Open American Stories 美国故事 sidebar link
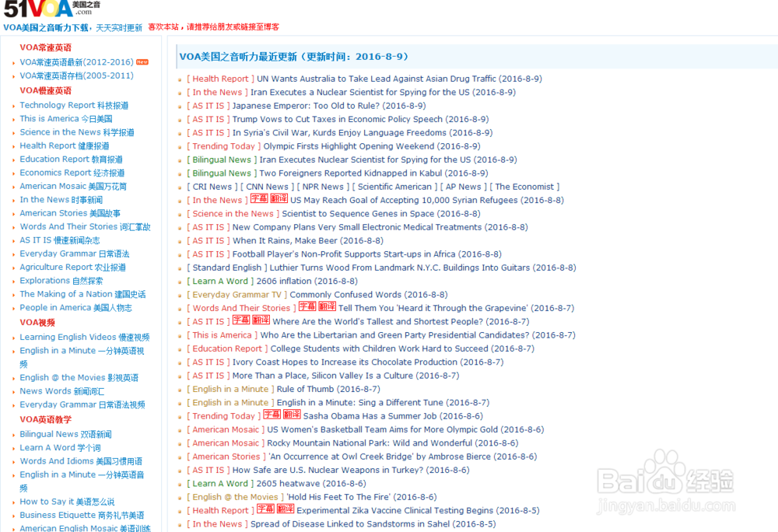The image size is (778, 532). [70, 212]
